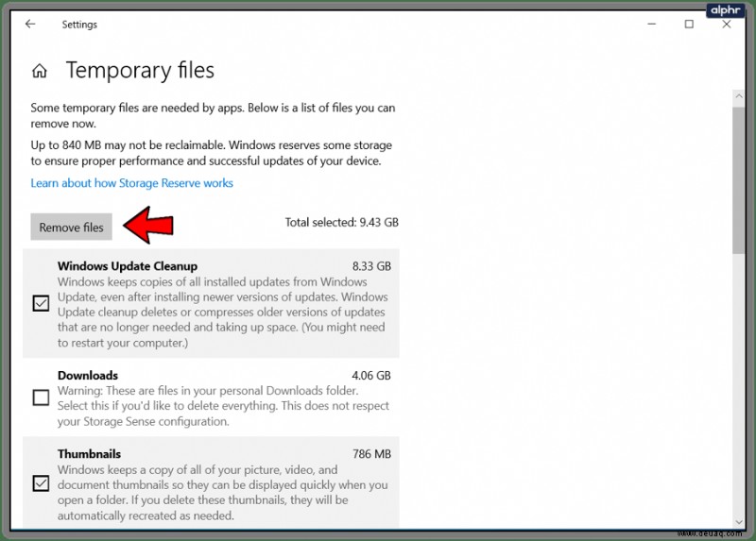This screenshot has width=756, height=541.
Task: Select the 'Thumbnails' item heading
Action: (x=89, y=454)
